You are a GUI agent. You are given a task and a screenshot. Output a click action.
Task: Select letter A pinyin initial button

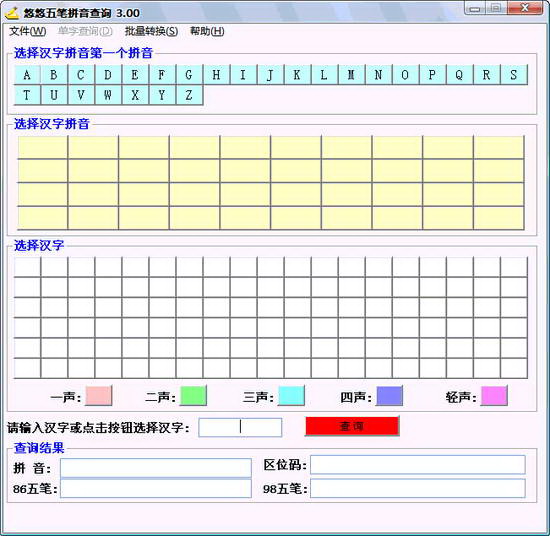(27, 75)
